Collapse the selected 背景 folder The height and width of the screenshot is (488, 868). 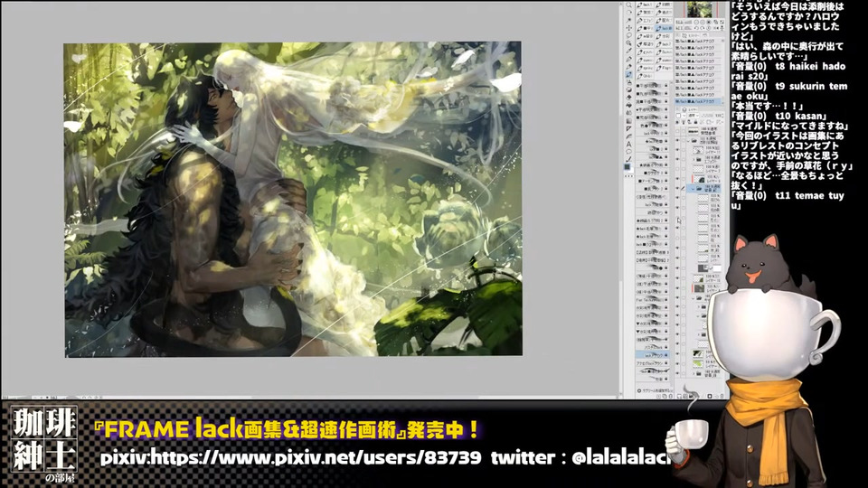point(693,189)
